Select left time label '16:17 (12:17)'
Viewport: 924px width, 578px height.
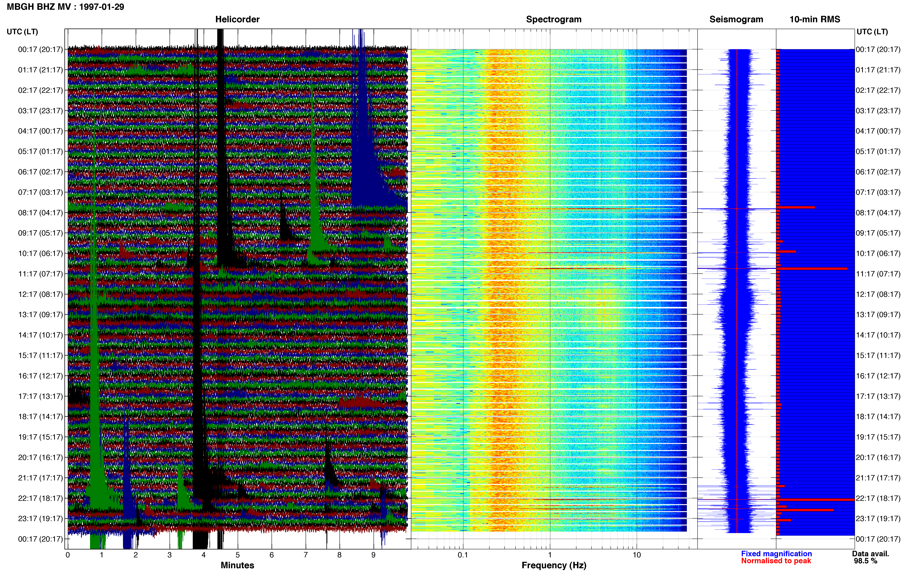41,376
